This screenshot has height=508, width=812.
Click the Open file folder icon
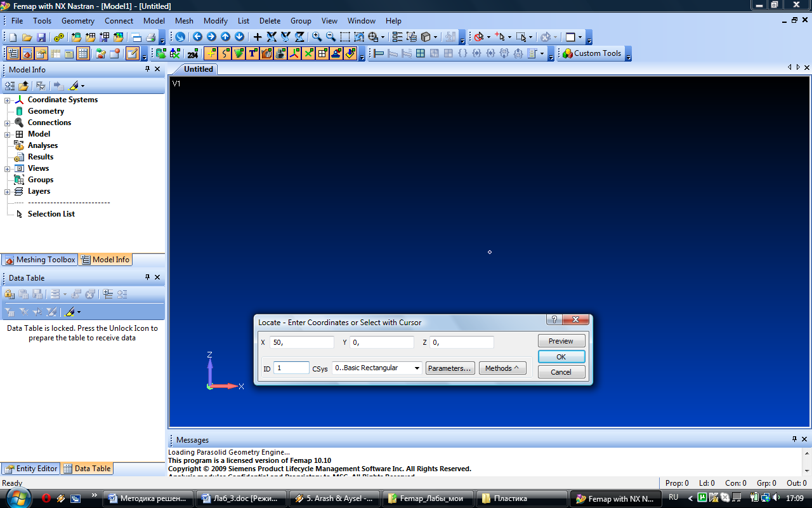point(27,37)
